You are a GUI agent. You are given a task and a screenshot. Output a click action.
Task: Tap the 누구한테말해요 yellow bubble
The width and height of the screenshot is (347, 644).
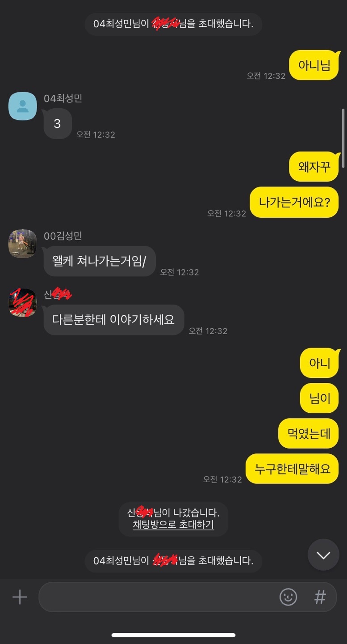coord(293,469)
